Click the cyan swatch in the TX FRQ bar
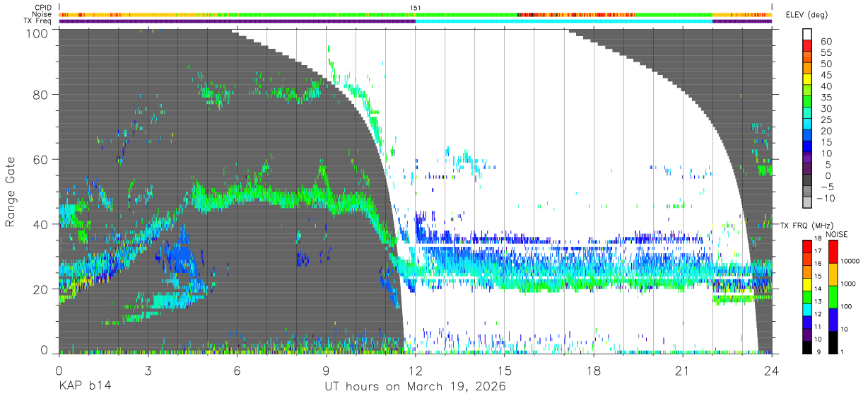868x401 pixels. coord(808,311)
